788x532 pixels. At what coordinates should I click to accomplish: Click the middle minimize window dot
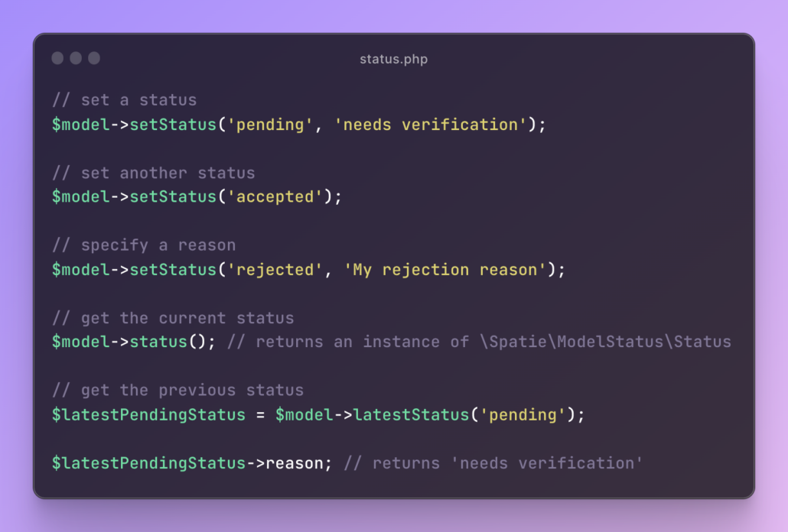[x=76, y=58]
